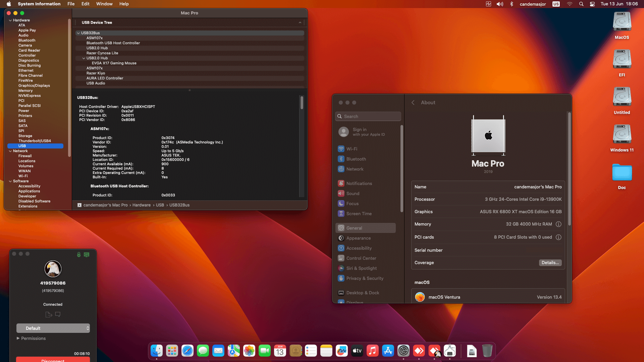This screenshot has width=644, height=362.
Task: Launch the Music app in the dock
Action: coord(372,351)
